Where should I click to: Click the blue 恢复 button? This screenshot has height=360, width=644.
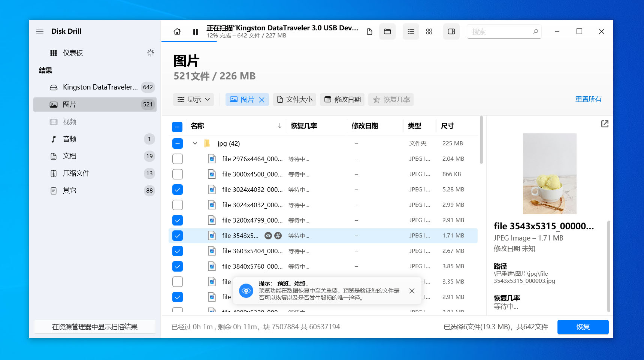point(583,327)
